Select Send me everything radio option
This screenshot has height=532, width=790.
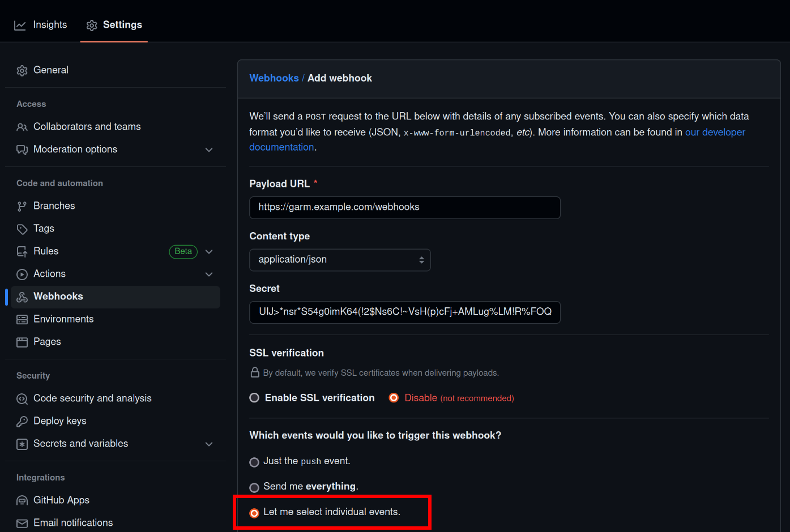255,487
